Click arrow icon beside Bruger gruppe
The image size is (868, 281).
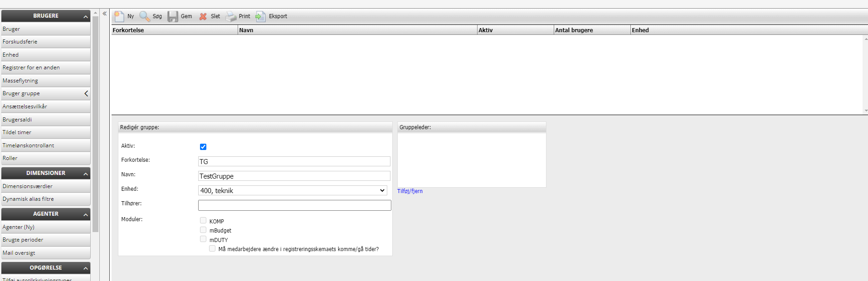pos(86,93)
